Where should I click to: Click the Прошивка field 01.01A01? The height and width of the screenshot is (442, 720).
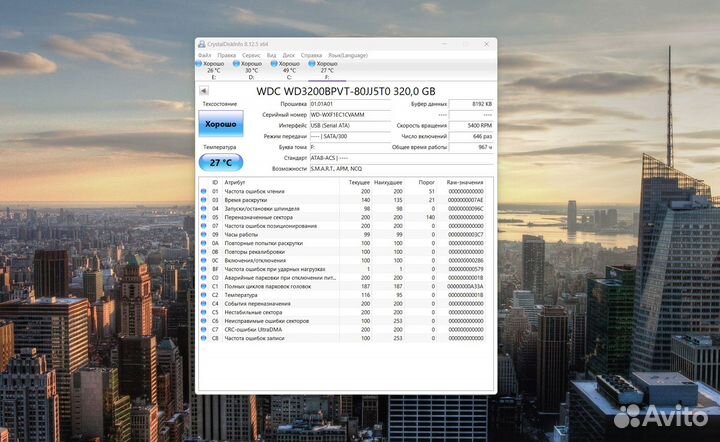(350, 104)
